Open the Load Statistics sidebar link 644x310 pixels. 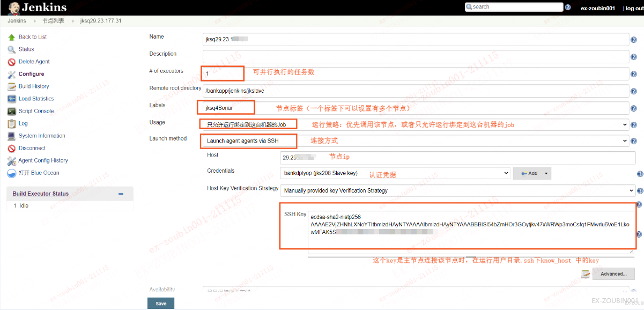coord(36,99)
